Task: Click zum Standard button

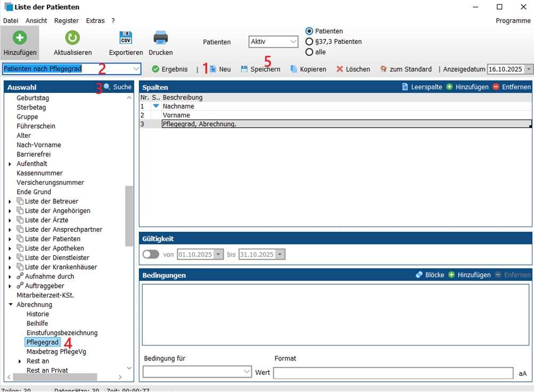Action: coord(406,69)
